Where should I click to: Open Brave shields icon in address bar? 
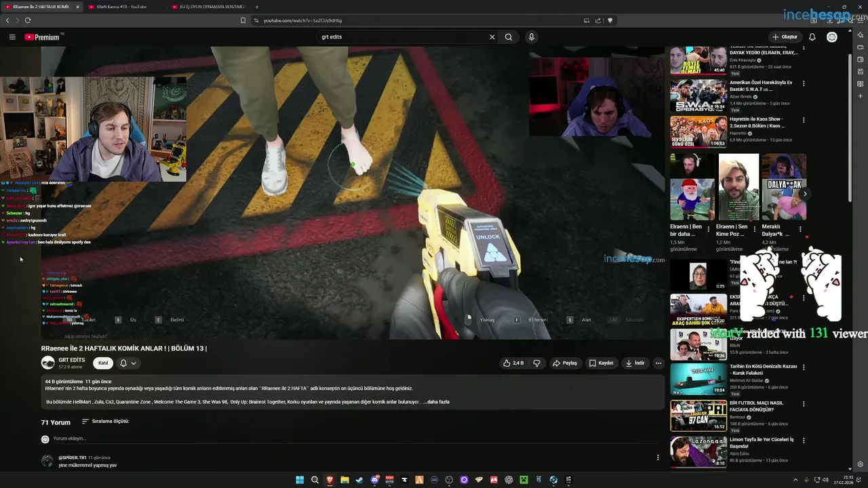pyautogui.click(x=610, y=20)
